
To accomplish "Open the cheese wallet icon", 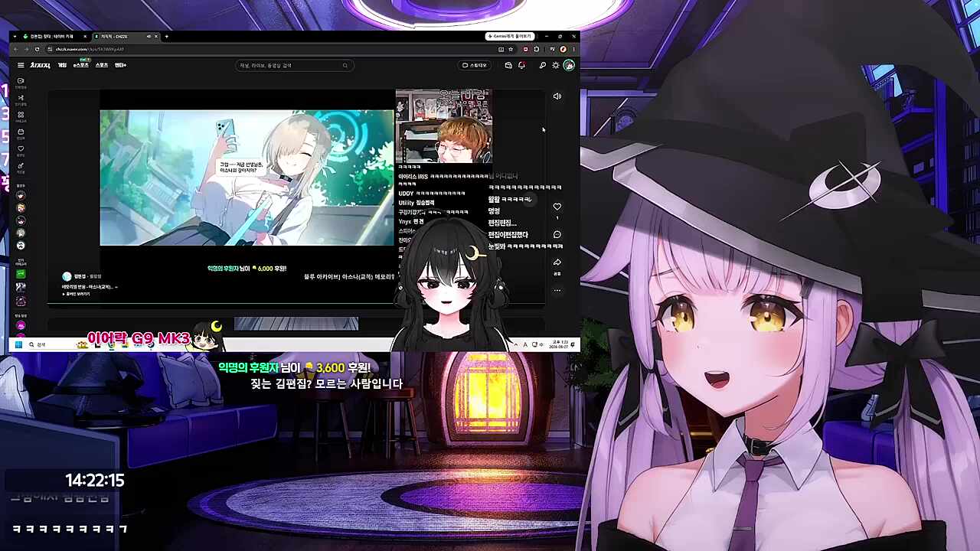I will tap(508, 65).
